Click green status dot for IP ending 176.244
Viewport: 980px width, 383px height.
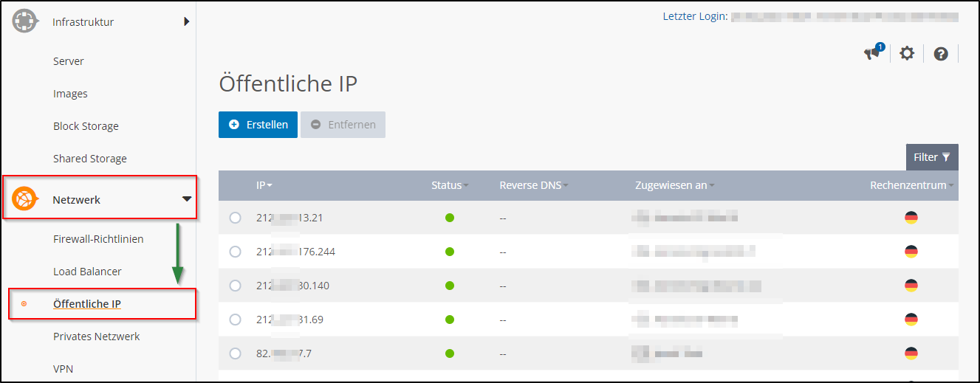coord(450,252)
